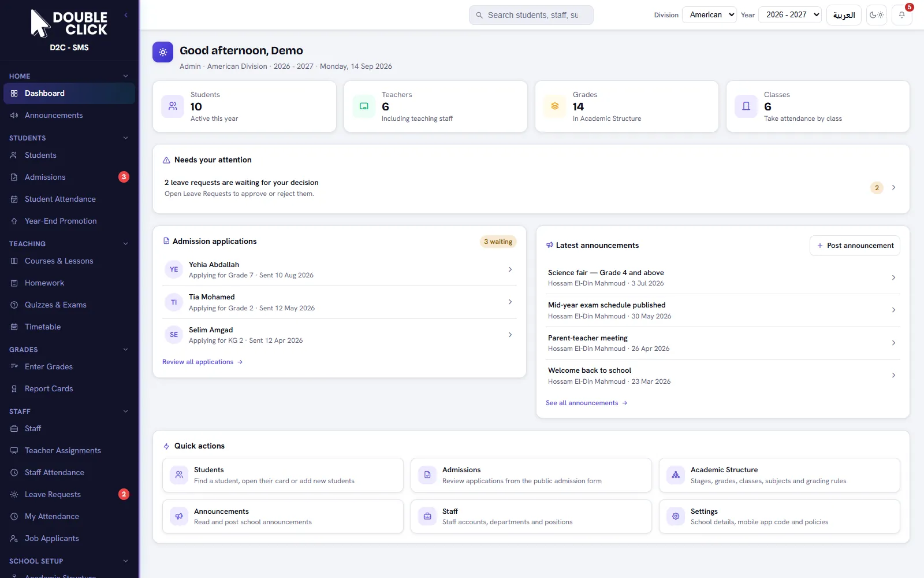The width and height of the screenshot is (924, 578).
Task: Open the Welcome back to school announcement
Action: click(x=722, y=376)
